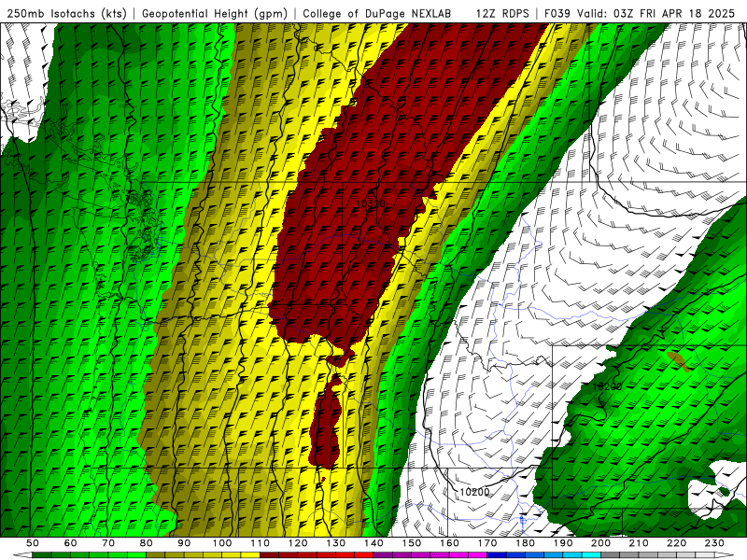
Task: Select the '12Z RDPS' model run label
Action: point(502,13)
